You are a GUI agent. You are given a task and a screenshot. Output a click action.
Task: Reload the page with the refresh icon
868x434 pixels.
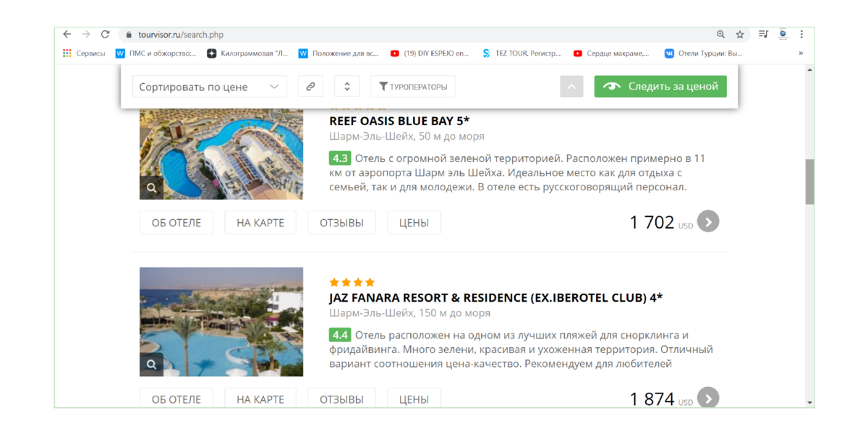[x=106, y=34]
